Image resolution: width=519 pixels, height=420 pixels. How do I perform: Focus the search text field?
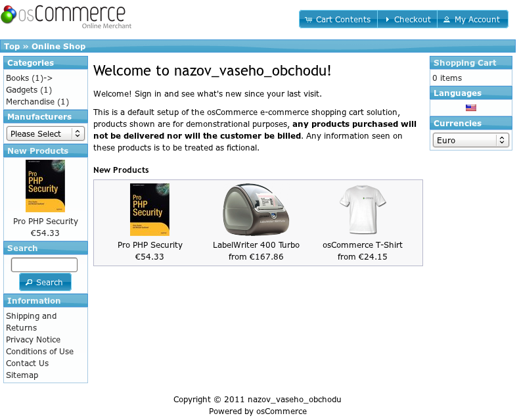tap(45, 265)
